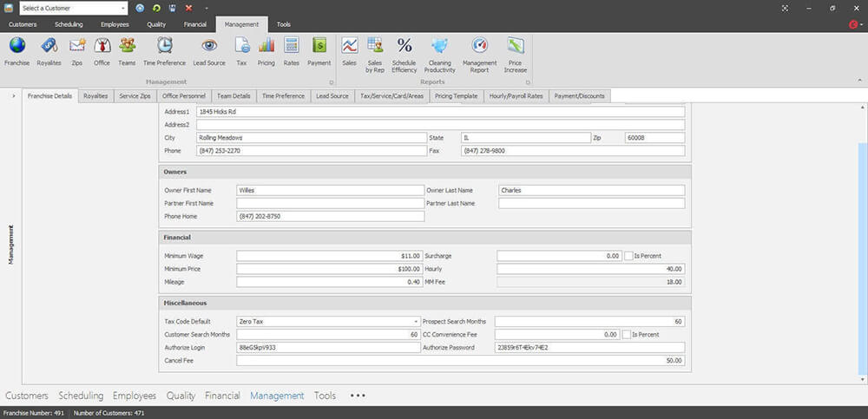Click the three-dot navigation overflow button
The image size is (868, 419).
(358, 396)
